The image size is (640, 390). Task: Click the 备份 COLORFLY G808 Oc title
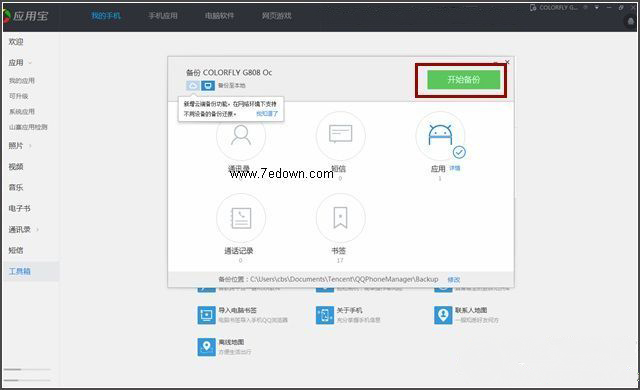pyautogui.click(x=229, y=73)
